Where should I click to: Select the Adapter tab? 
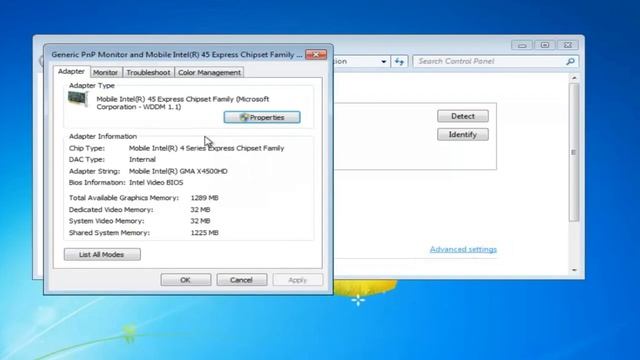tap(71, 71)
